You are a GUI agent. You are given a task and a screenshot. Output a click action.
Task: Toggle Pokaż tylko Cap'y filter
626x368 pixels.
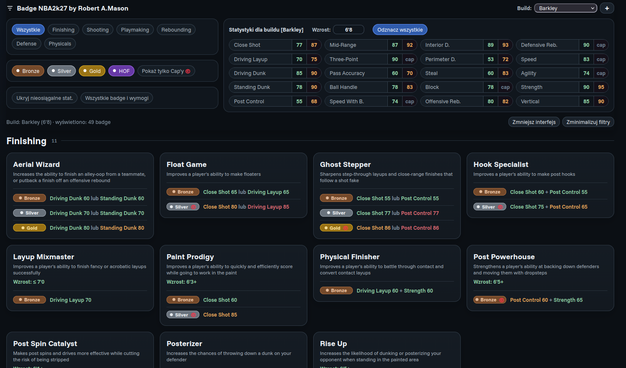[x=166, y=71]
